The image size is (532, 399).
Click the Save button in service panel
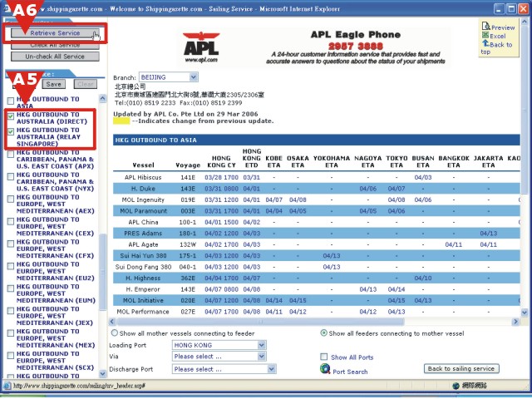click(53, 84)
